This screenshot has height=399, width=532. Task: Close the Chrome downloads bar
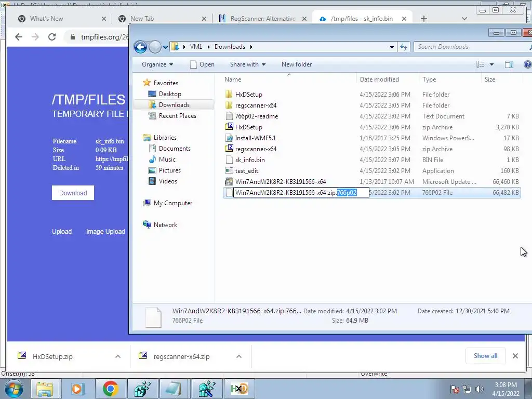[x=515, y=356]
